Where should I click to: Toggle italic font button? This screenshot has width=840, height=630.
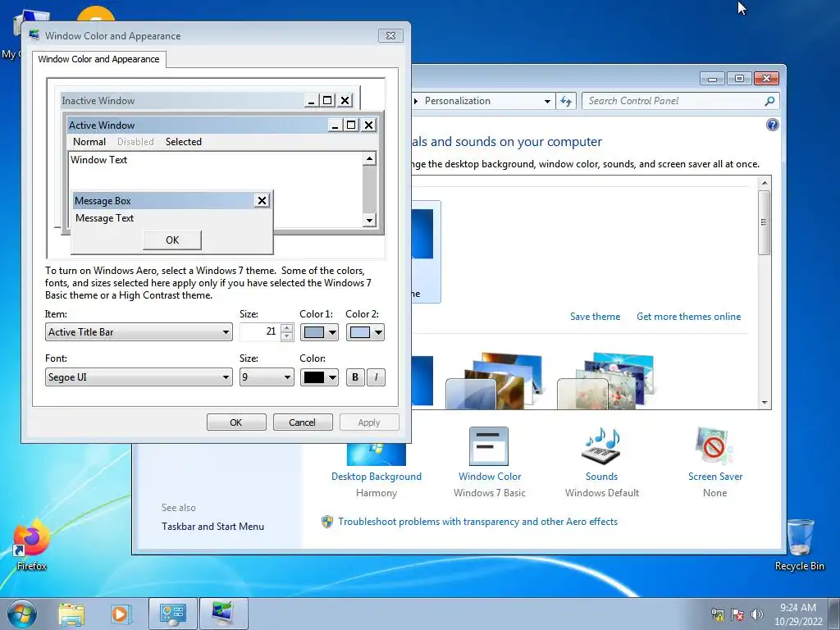pos(376,377)
